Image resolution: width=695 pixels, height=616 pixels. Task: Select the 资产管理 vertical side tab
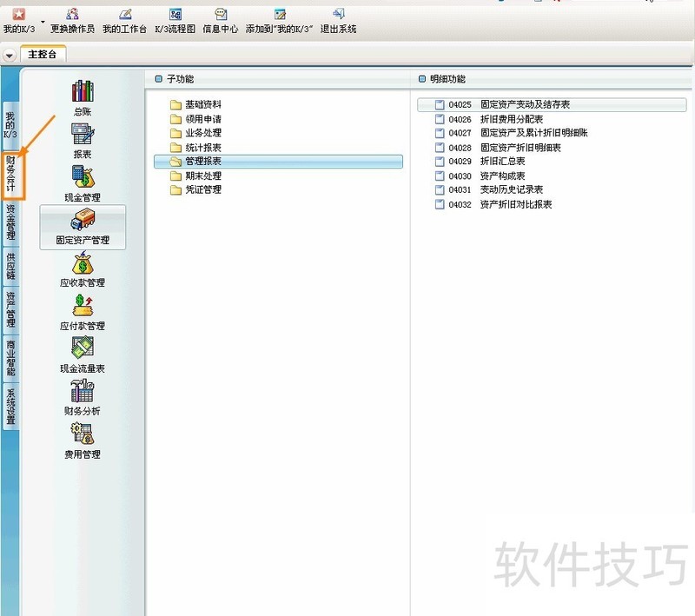(10, 309)
